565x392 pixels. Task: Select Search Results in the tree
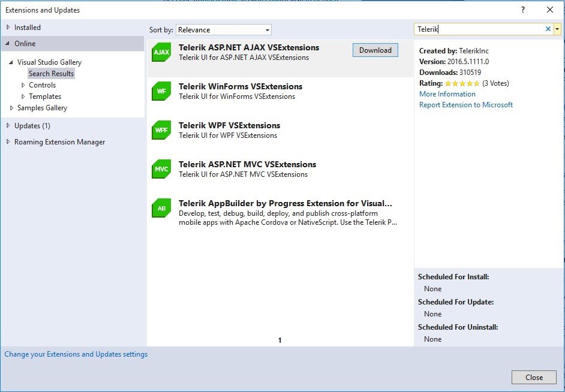coord(51,74)
